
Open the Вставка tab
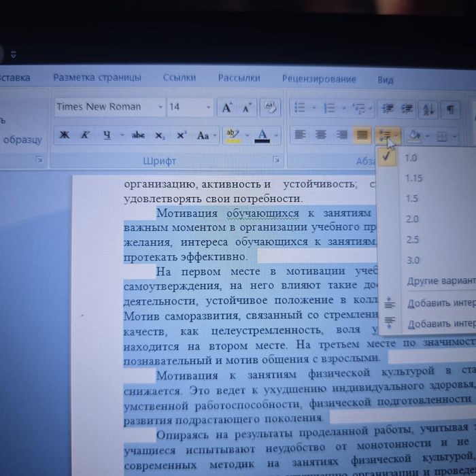[15, 78]
